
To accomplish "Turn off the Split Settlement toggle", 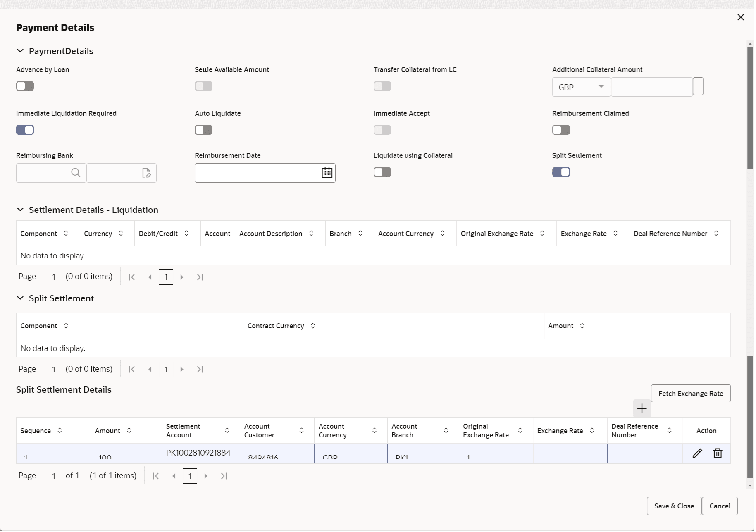I will [561, 172].
